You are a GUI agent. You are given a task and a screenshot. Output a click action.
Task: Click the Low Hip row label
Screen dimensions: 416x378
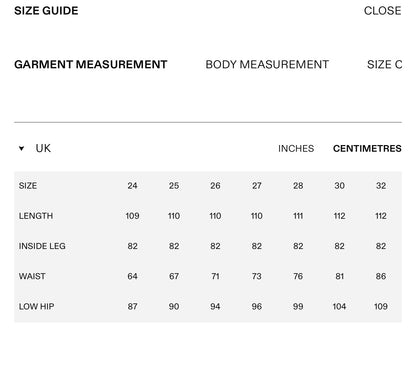pyautogui.click(x=36, y=306)
